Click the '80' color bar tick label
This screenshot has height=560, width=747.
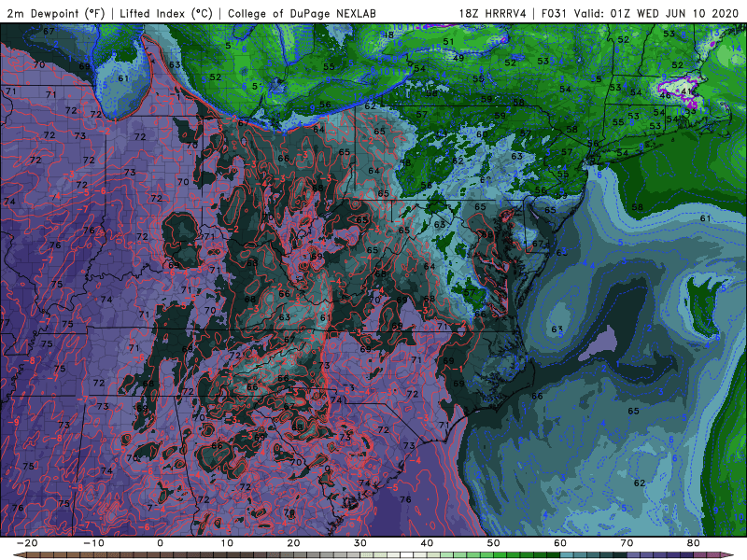[x=694, y=543]
